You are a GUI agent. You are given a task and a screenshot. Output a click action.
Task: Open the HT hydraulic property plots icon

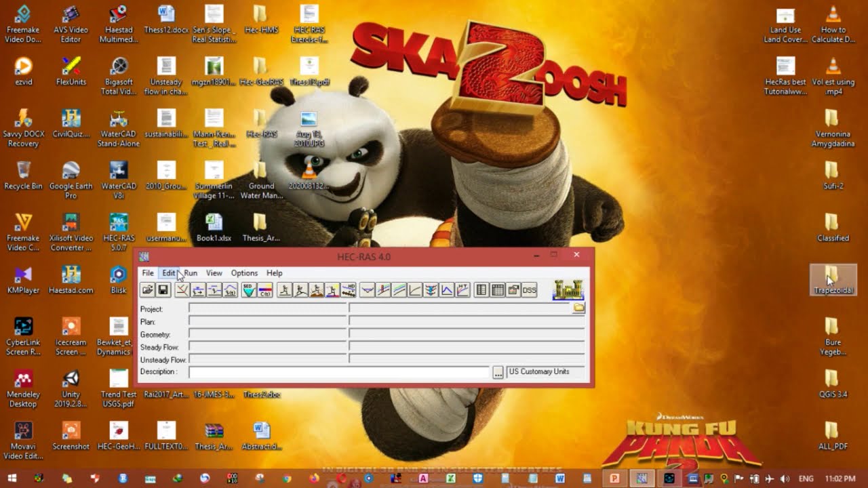coord(462,290)
